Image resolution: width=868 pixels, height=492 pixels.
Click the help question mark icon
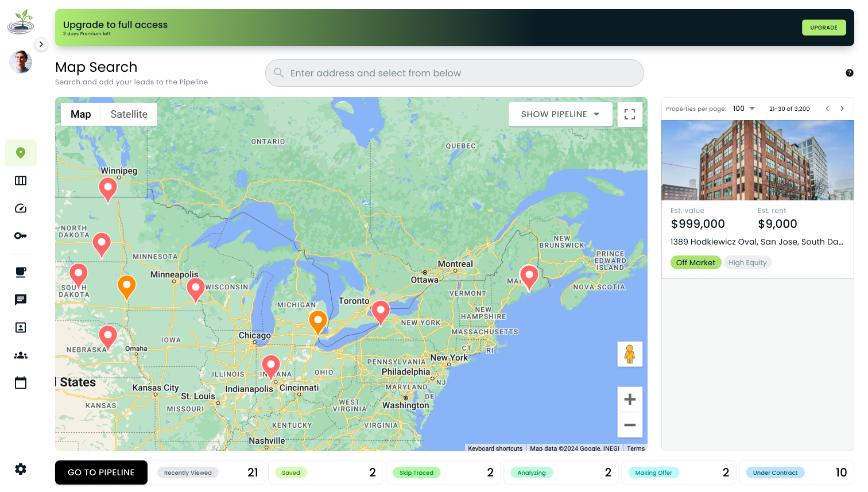pyautogui.click(x=850, y=73)
